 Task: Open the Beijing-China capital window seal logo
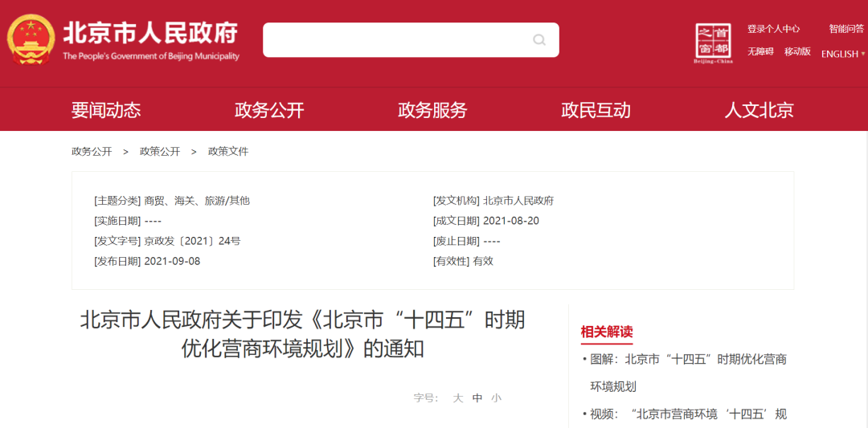coord(713,43)
